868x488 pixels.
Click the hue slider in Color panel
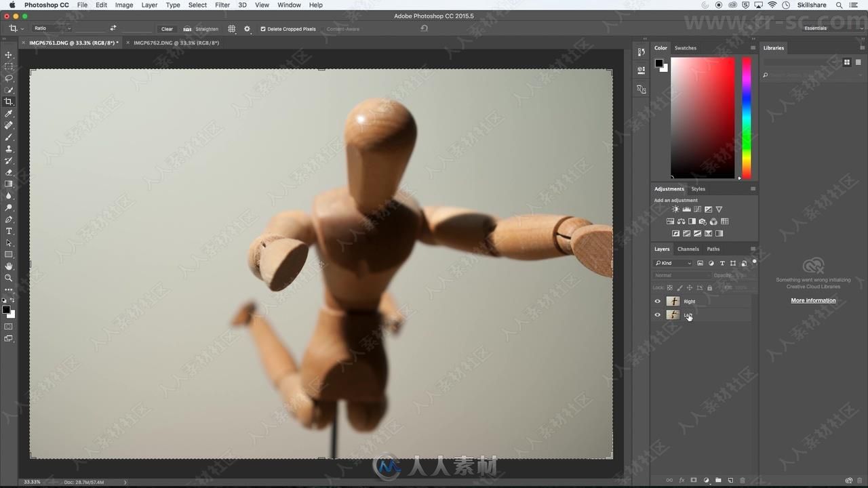coord(746,117)
